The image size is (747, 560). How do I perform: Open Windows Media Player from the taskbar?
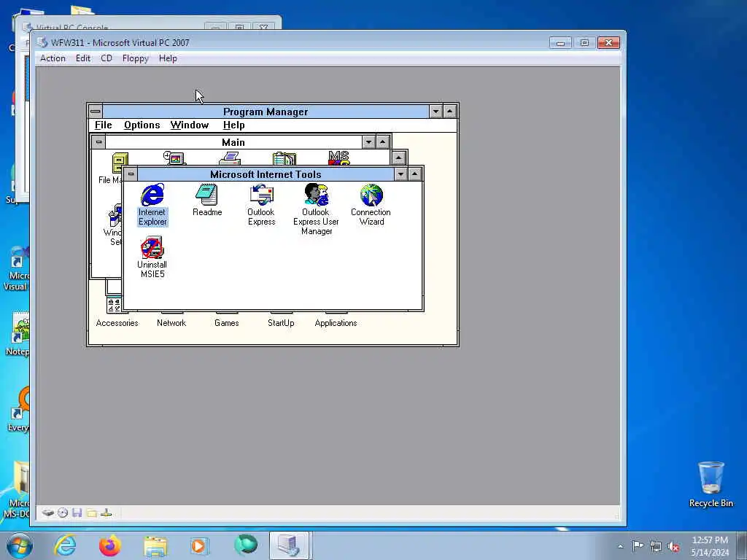[x=200, y=545]
